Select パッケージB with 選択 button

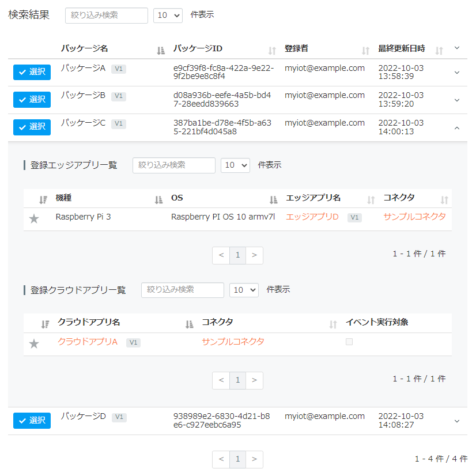(x=32, y=100)
